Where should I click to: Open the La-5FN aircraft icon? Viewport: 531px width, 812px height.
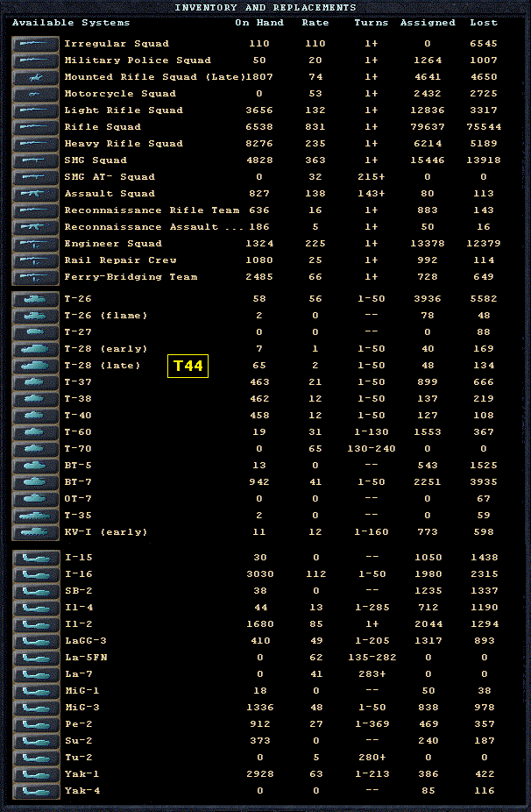36,658
